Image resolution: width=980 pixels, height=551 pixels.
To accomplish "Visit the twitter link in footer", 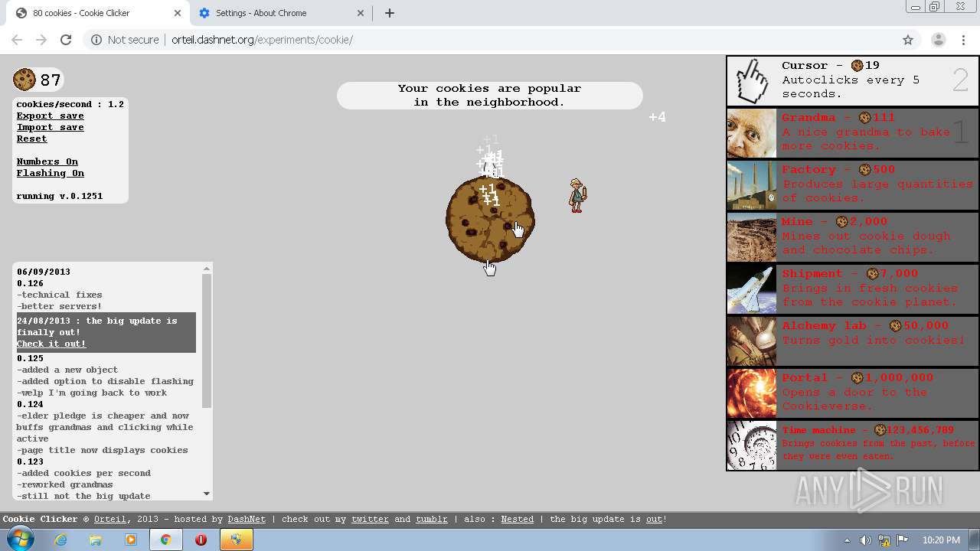I will [x=370, y=519].
